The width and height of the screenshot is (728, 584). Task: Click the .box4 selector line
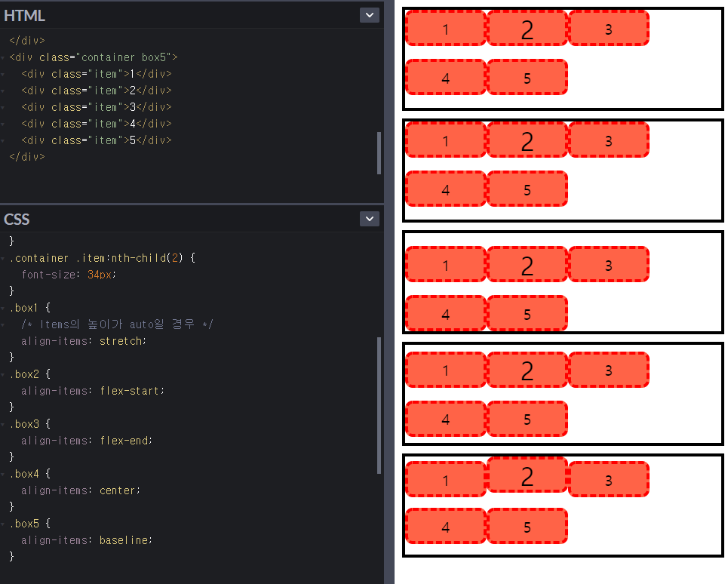(31, 474)
